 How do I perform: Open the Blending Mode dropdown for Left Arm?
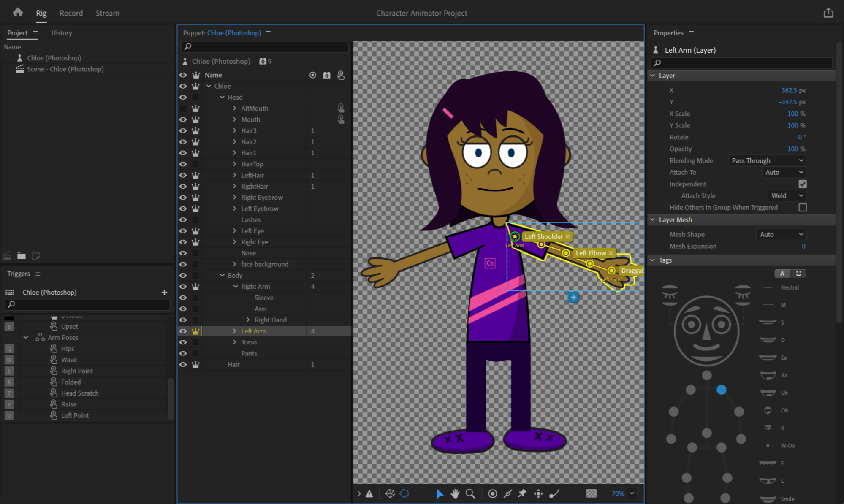[x=768, y=160]
